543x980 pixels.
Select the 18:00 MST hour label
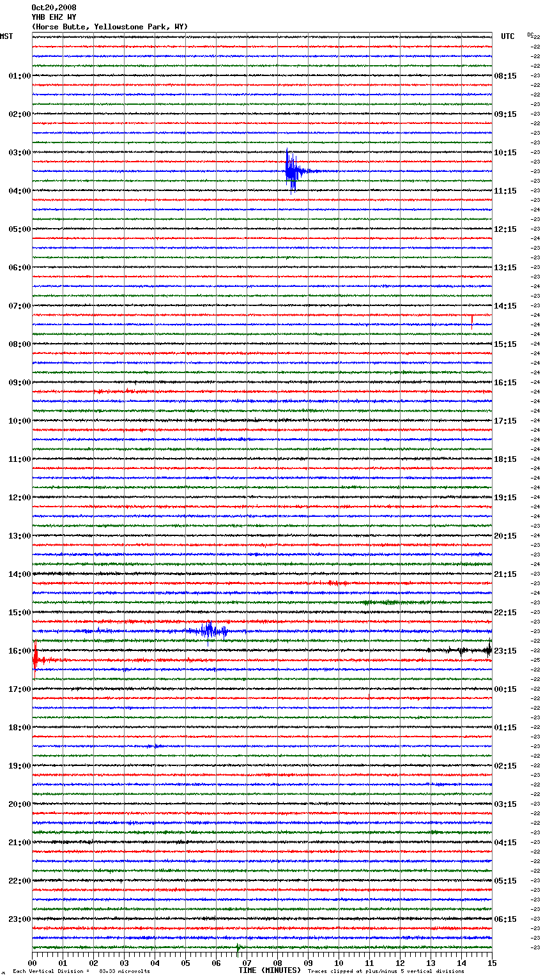20,728
